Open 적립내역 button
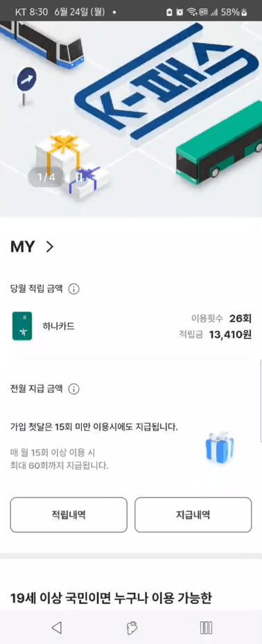 click(69, 515)
